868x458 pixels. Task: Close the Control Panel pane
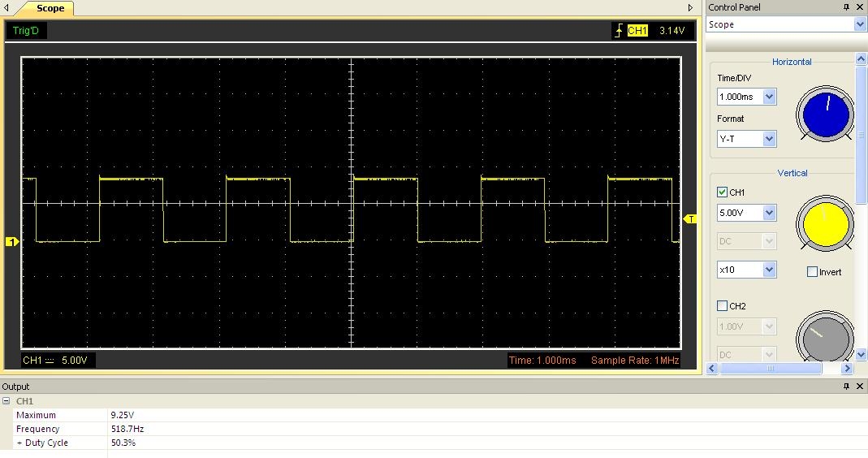click(860, 7)
